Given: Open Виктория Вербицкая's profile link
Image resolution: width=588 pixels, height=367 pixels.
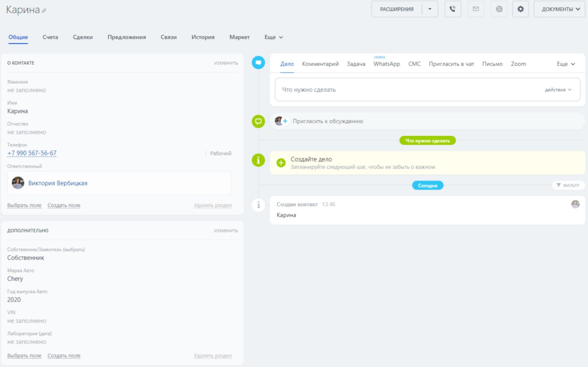Looking at the screenshot, I should [x=58, y=183].
